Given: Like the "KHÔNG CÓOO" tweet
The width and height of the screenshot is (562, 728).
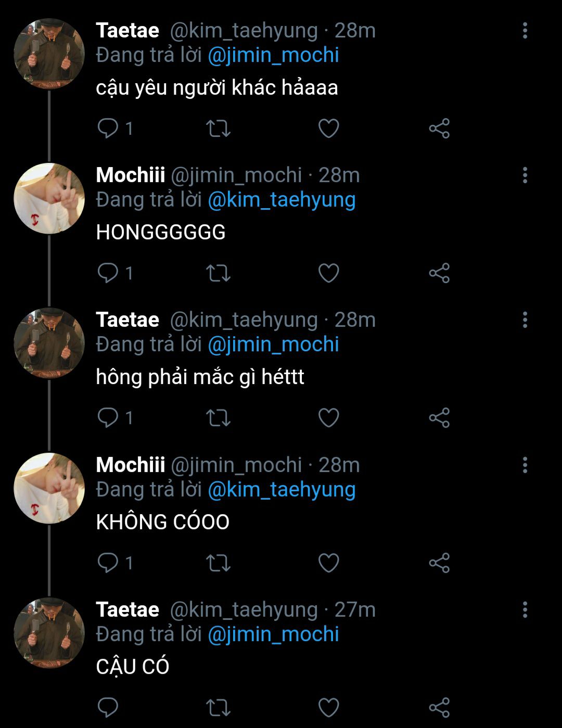Looking at the screenshot, I should point(328,563).
